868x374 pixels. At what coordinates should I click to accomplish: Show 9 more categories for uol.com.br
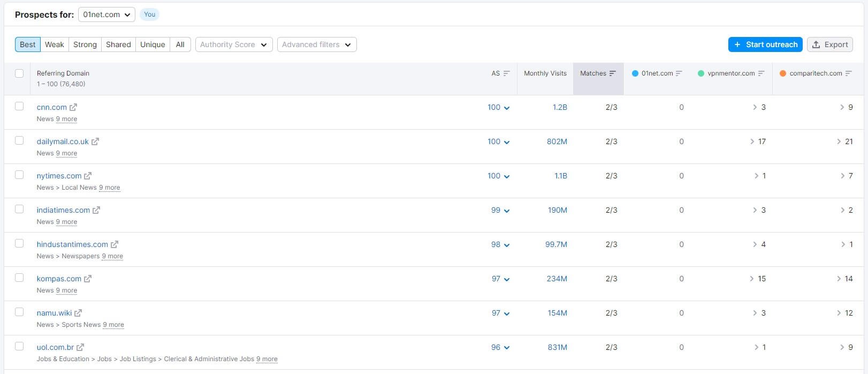(x=267, y=359)
